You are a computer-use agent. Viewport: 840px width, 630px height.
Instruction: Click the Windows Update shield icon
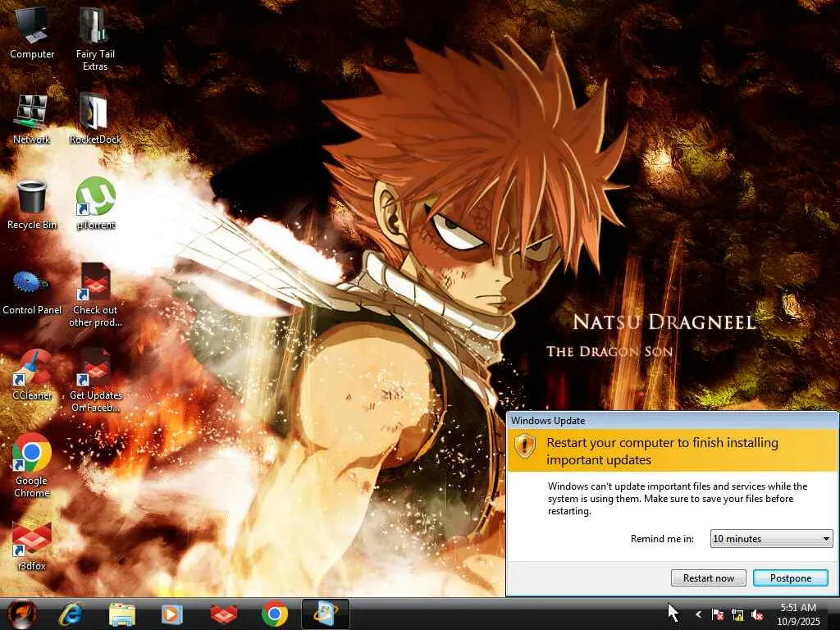click(525, 445)
